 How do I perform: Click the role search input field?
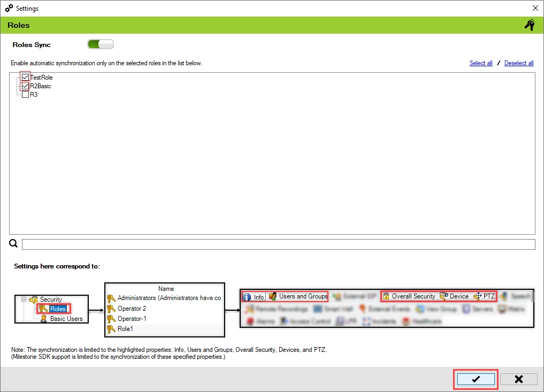(x=278, y=244)
